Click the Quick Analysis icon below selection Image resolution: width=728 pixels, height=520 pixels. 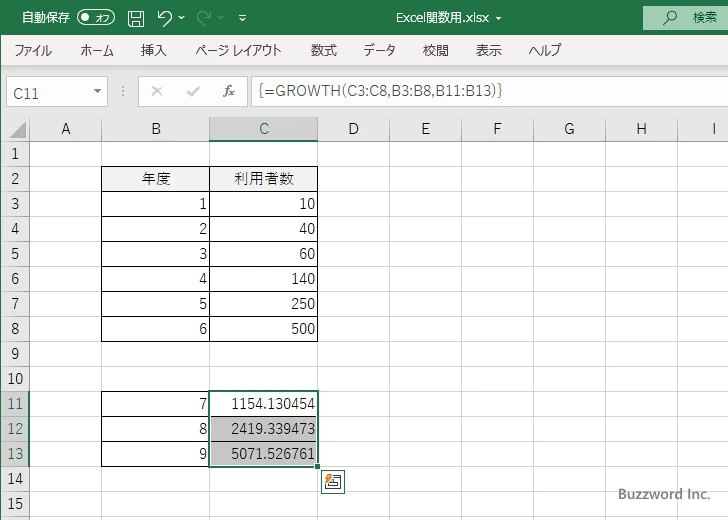pyautogui.click(x=333, y=482)
